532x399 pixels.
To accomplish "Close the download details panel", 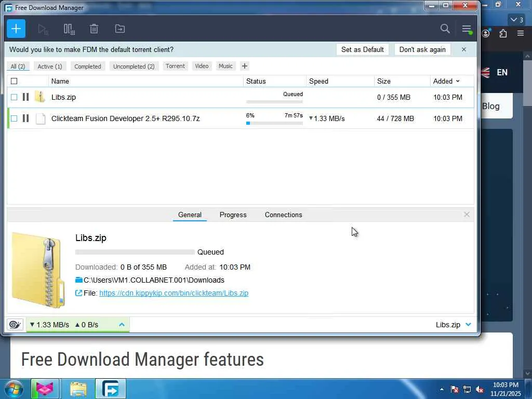I will pyautogui.click(x=467, y=215).
